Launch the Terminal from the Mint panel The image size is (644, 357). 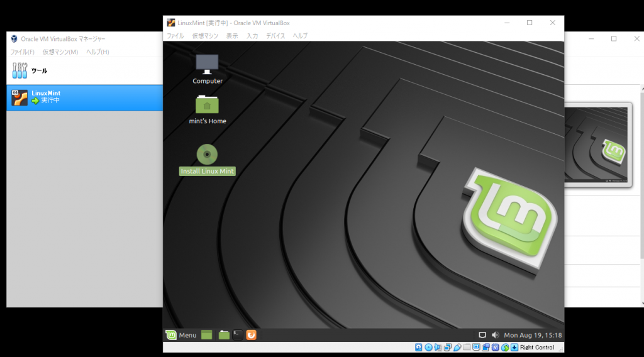238,335
